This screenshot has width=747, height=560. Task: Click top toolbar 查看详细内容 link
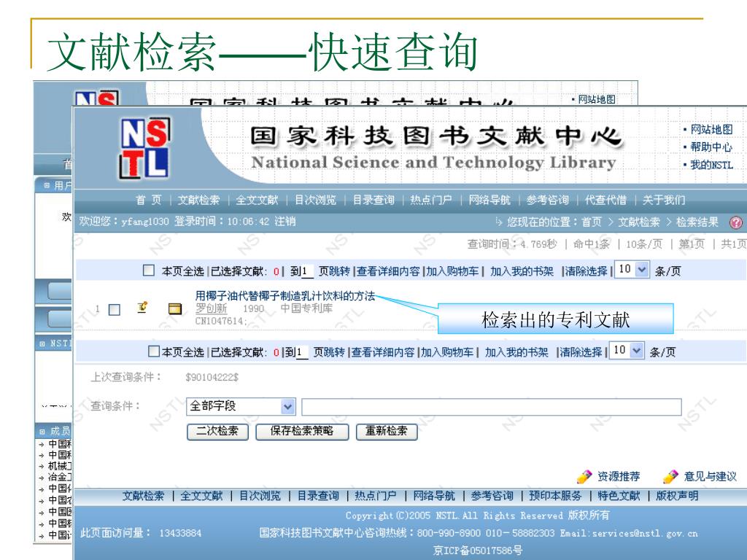pyautogui.click(x=388, y=271)
